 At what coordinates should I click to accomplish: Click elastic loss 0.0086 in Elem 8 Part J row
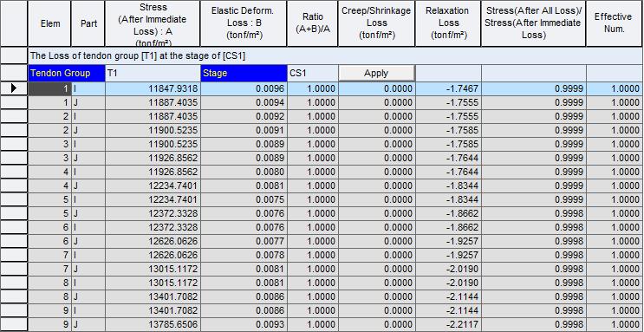[244, 296]
